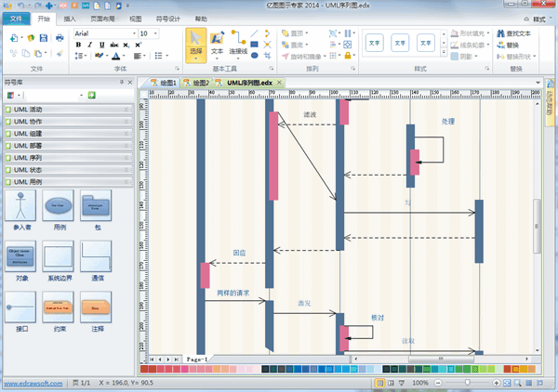Select the 注释 (Note) shape

[x=97, y=307]
